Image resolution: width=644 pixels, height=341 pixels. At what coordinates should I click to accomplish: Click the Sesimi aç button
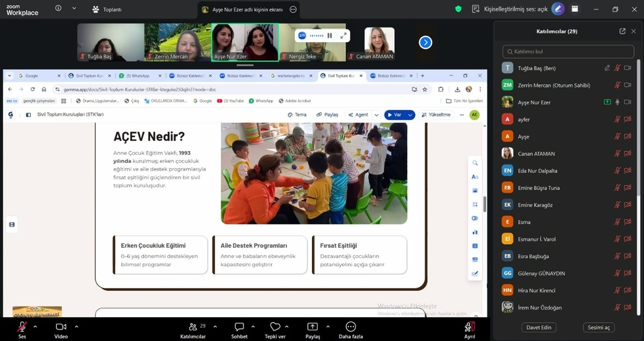(599, 327)
